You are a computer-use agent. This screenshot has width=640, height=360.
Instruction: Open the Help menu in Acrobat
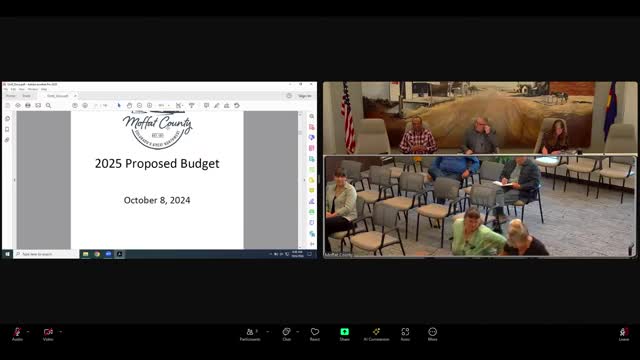[x=44, y=89]
